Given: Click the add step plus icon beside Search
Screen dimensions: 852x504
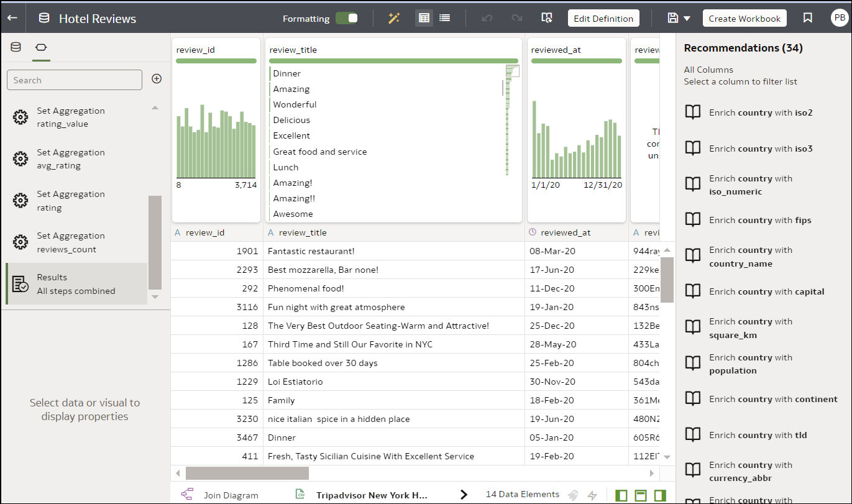Looking at the screenshot, I should point(157,79).
